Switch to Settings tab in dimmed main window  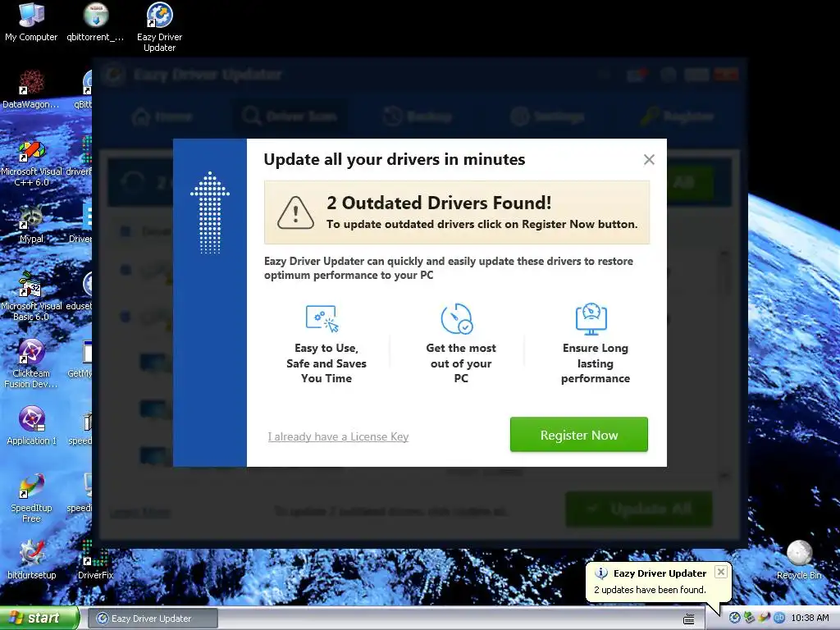click(x=547, y=116)
